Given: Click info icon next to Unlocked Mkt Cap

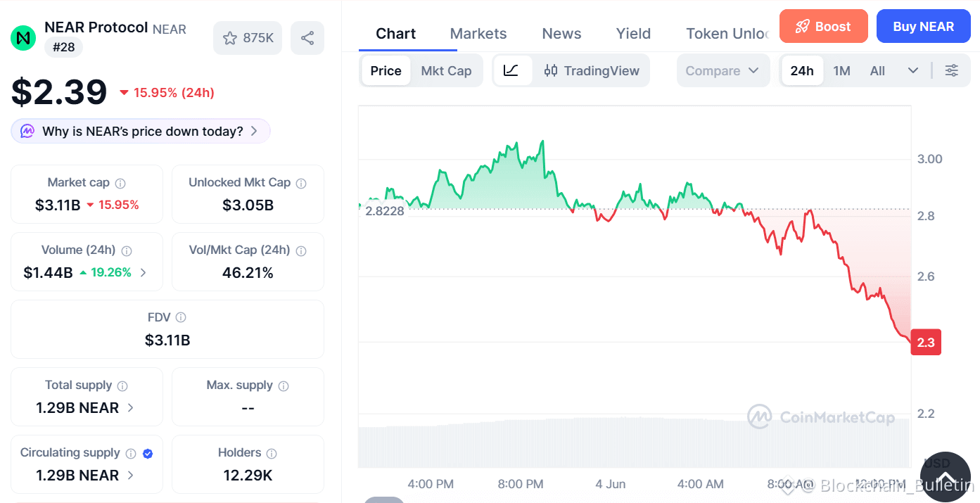Looking at the screenshot, I should (301, 183).
